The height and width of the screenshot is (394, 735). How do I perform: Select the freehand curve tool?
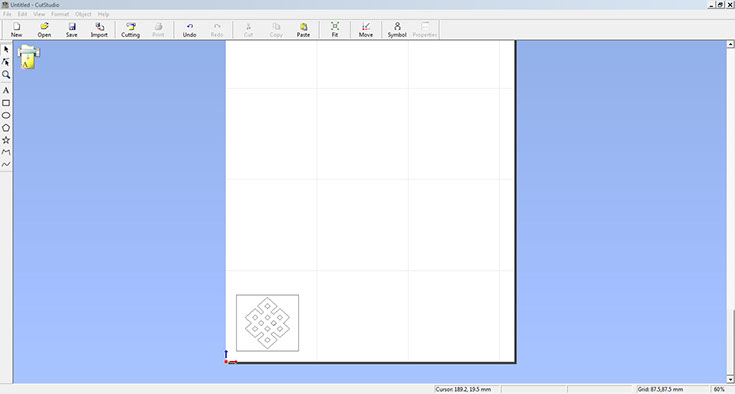coord(6,164)
